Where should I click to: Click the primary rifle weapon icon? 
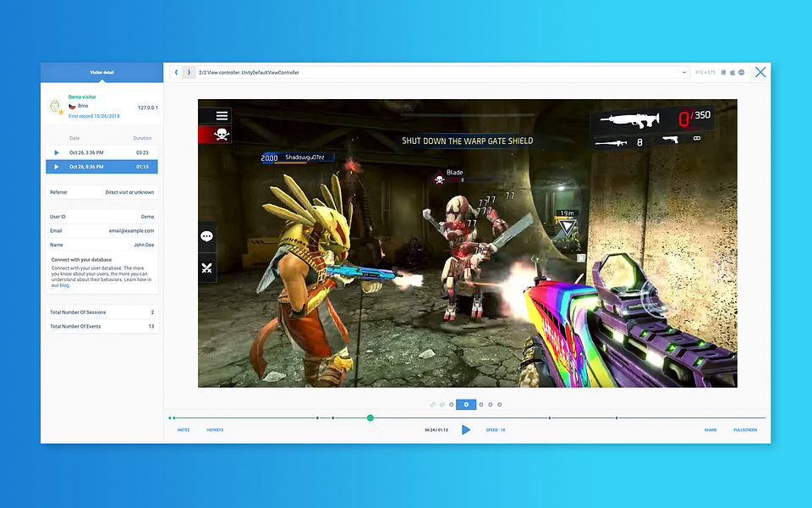pos(630,119)
